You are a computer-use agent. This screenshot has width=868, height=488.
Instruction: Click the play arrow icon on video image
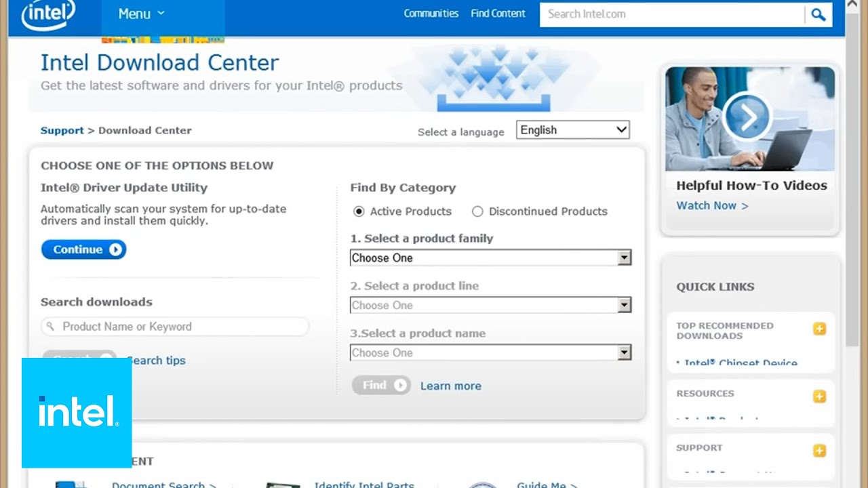pyautogui.click(x=747, y=117)
